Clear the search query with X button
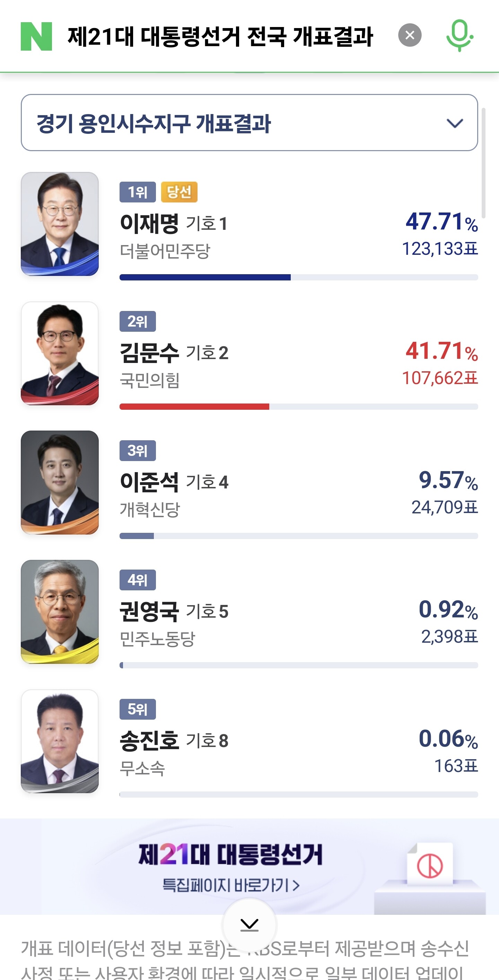The width and height of the screenshot is (499, 980). click(x=410, y=35)
